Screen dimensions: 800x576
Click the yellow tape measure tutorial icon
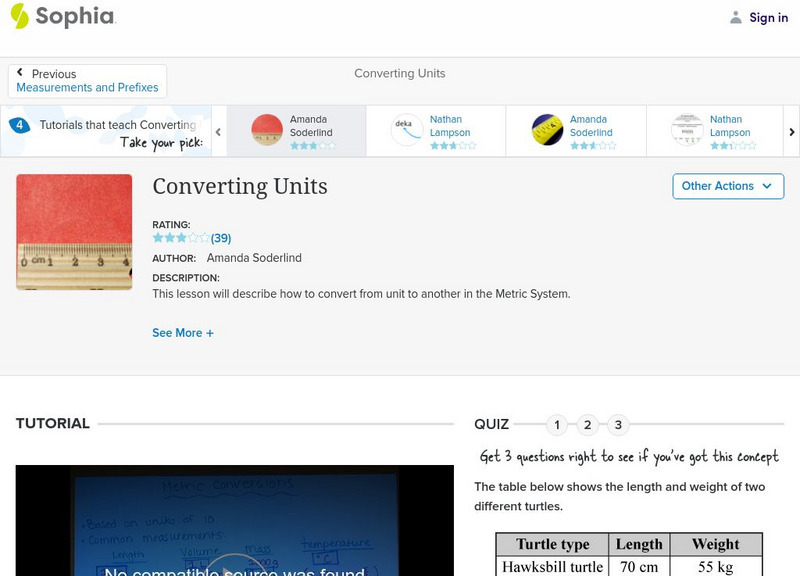click(x=547, y=130)
